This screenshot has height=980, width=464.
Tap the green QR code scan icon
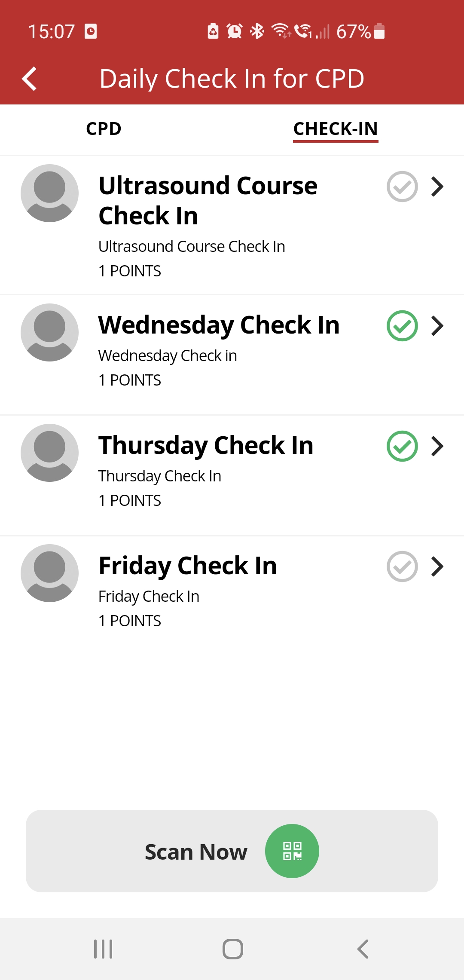292,851
